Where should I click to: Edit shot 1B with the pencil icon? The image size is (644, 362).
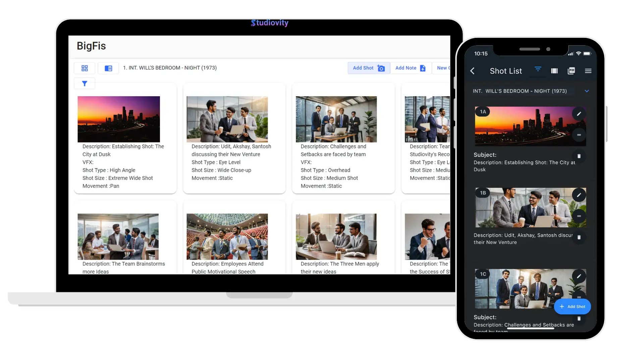[x=579, y=195]
